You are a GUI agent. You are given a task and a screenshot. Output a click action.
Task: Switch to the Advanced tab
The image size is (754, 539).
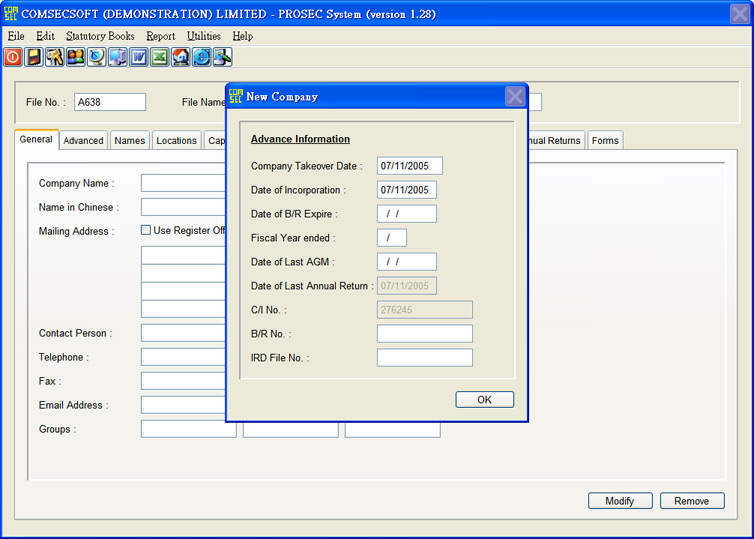click(83, 141)
